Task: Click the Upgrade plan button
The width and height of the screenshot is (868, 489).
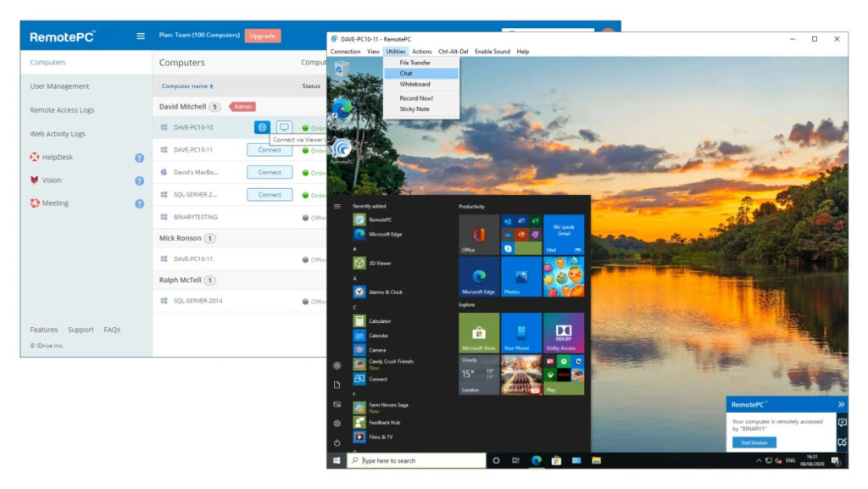Action: [x=263, y=36]
